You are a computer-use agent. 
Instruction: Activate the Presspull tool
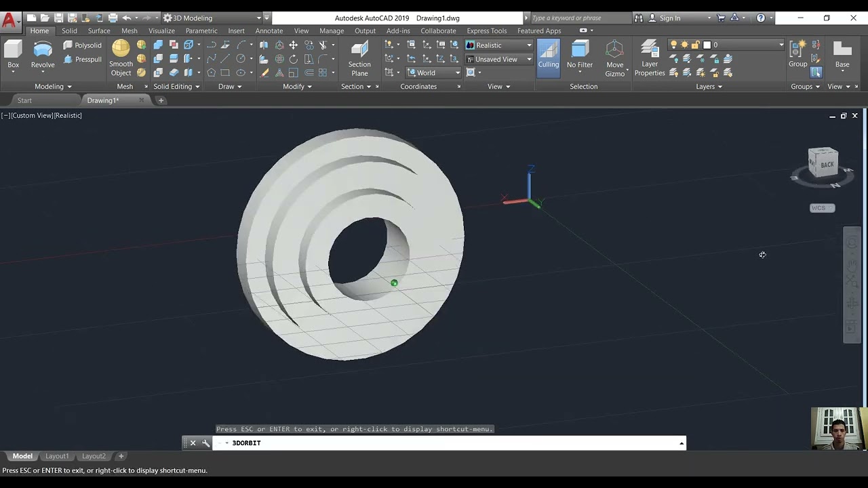pos(82,59)
